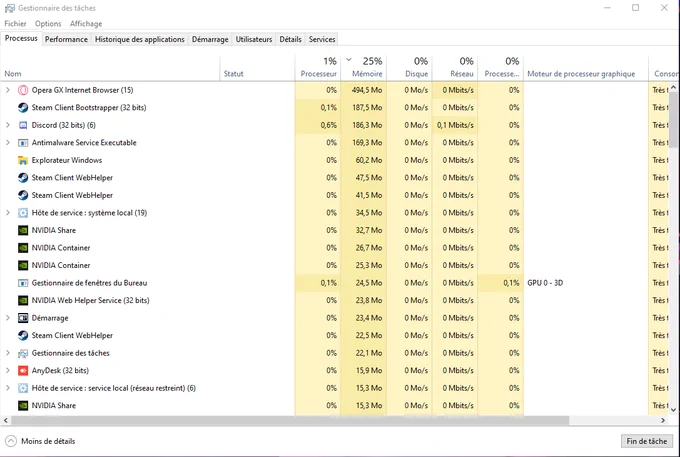Click the Gestionnaire de fenêtres du Bureau icon
Screen dimensions: 680x457
coord(23,283)
